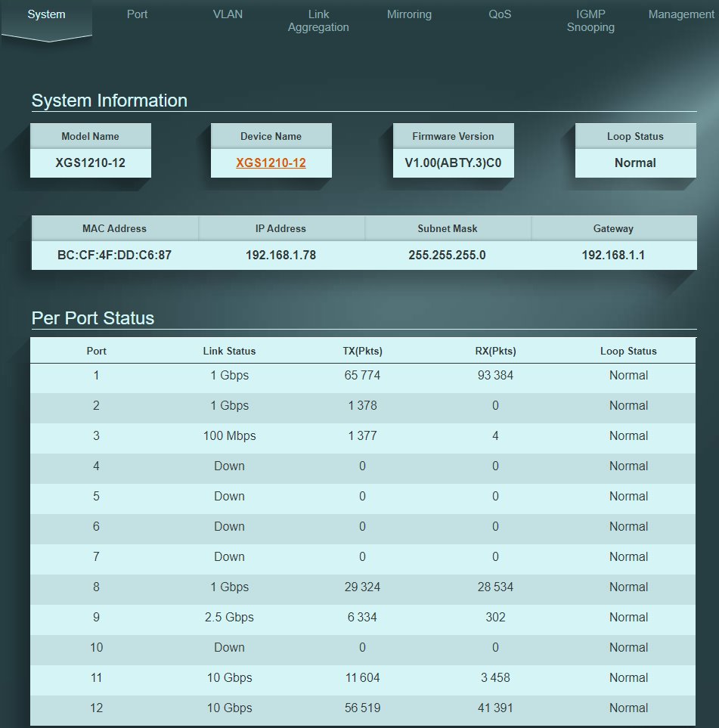The height and width of the screenshot is (728, 719).
Task: Click the system Loop Status value Normal
Action: coord(635,163)
